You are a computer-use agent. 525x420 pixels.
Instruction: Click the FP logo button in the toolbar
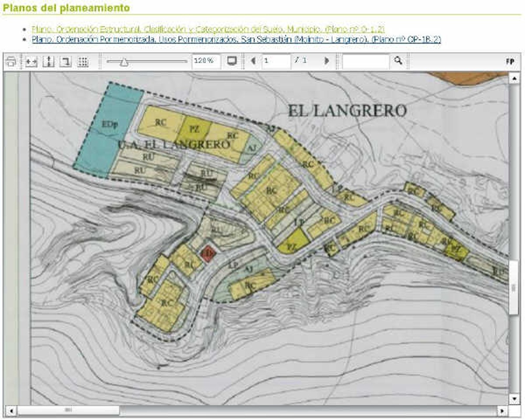[510, 61]
